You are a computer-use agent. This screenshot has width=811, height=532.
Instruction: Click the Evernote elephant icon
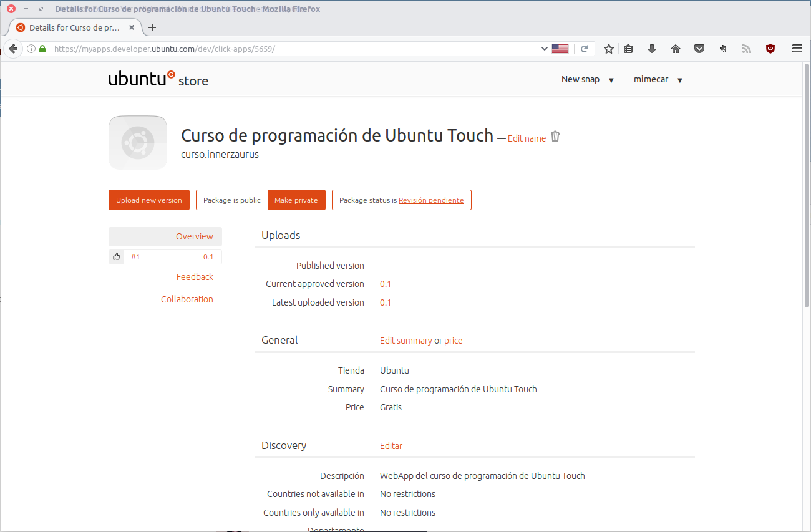[723, 49]
